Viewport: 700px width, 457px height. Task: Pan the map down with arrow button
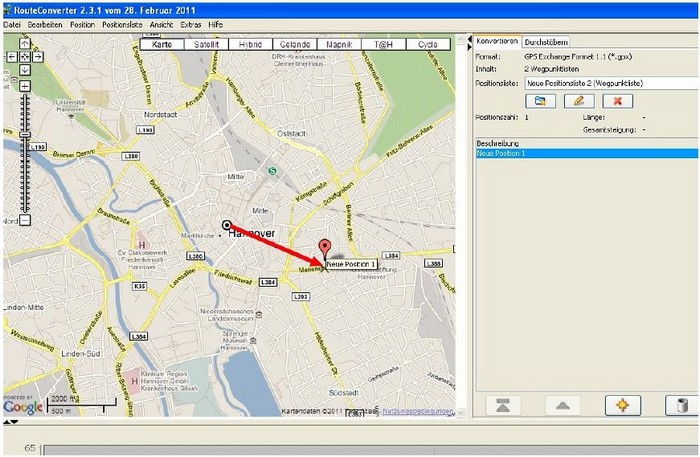[x=25, y=70]
